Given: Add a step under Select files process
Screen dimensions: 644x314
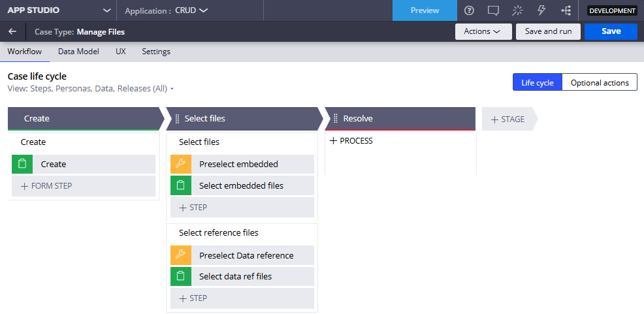Looking at the screenshot, I should pyautogui.click(x=242, y=208).
